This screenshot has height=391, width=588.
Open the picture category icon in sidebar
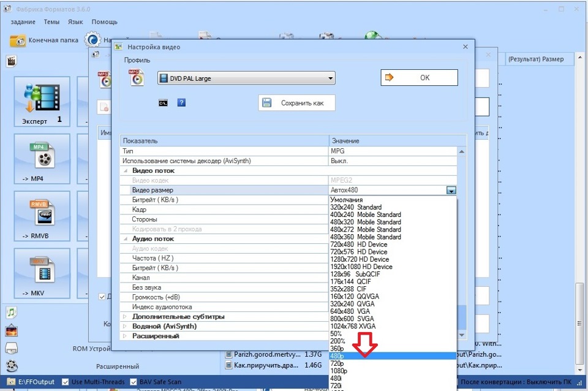pos(12,330)
